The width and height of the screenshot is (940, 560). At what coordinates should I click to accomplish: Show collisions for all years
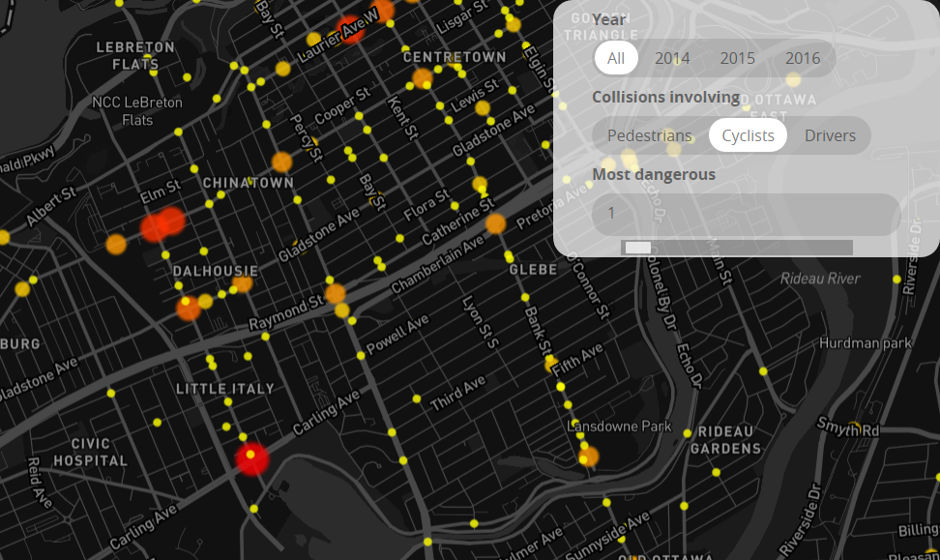616,58
